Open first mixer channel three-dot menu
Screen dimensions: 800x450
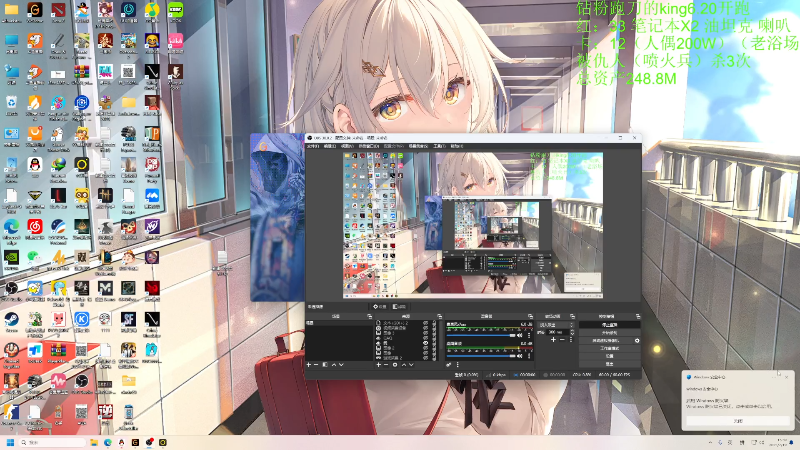(529, 335)
